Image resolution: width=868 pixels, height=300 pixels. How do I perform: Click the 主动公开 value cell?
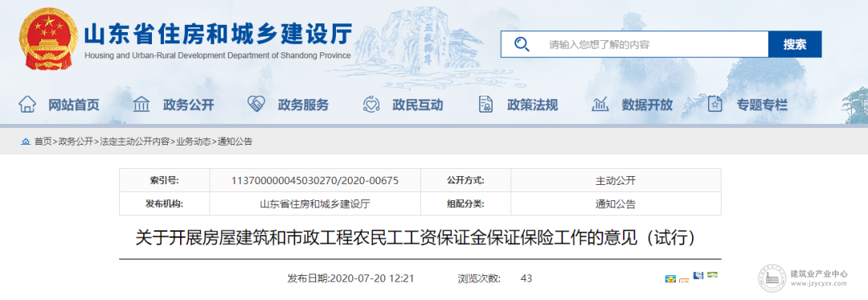click(616, 180)
